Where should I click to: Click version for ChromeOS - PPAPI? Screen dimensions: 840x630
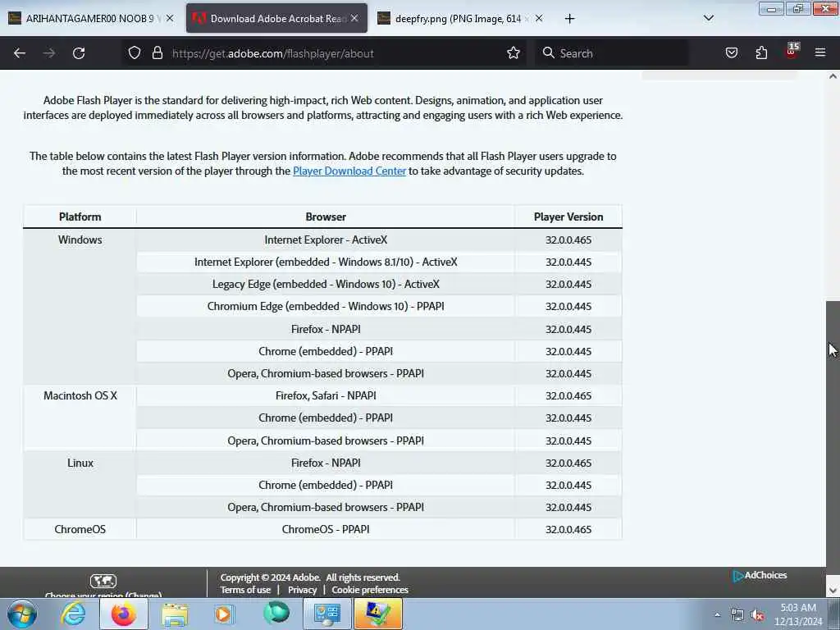[568, 529]
